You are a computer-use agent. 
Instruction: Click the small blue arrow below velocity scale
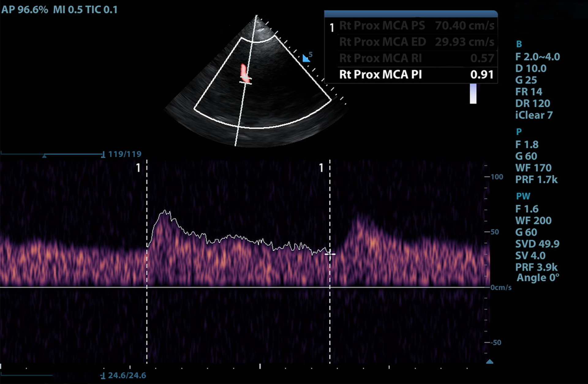489,362
